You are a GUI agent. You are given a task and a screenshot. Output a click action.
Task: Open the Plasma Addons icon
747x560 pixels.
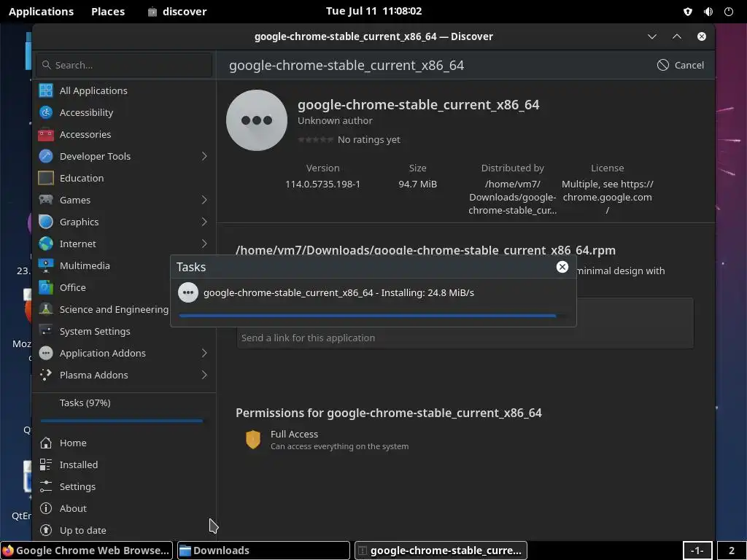pyautogui.click(x=46, y=376)
